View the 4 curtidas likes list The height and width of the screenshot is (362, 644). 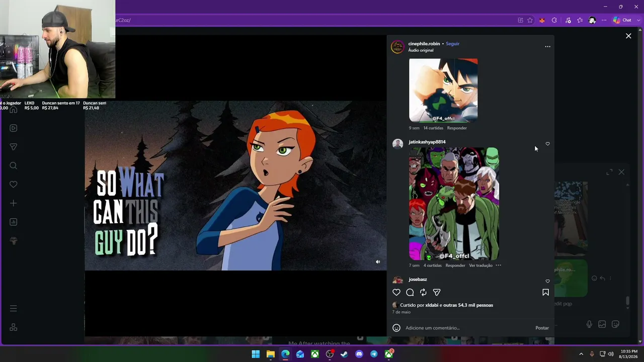click(x=433, y=265)
